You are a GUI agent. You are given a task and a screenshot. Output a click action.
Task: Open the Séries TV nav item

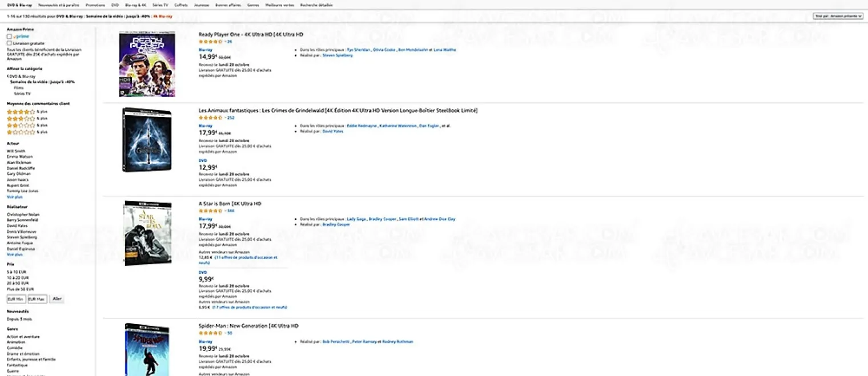coord(160,5)
